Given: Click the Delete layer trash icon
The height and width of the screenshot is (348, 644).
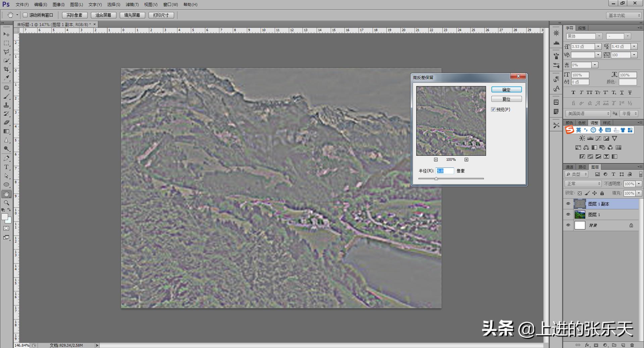Looking at the screenshot, I should click(633, 345).
